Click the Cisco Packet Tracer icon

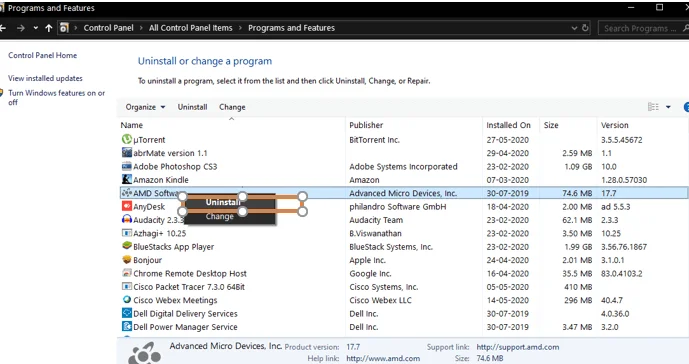pyautogui.click(x=127, y=286)
